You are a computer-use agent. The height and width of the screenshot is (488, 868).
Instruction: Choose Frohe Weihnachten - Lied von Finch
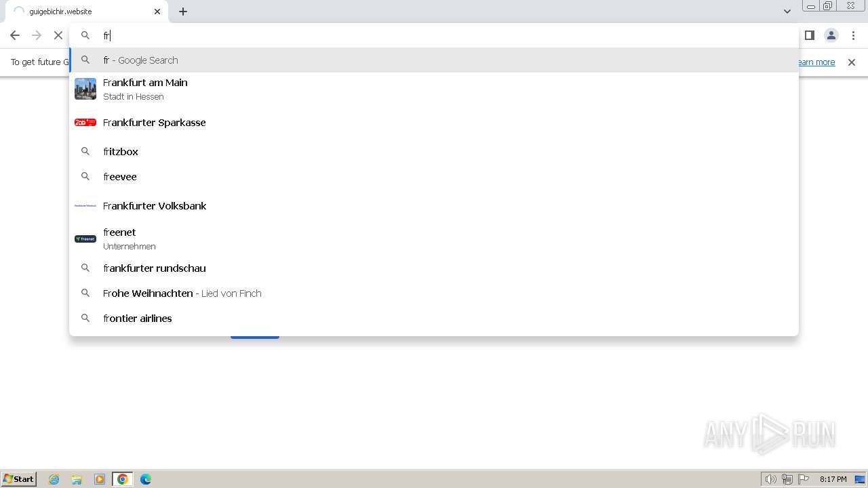point(434,293)
